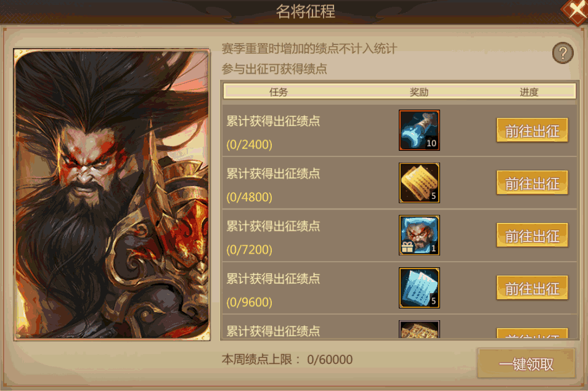Click the partially visible fifth reward icon
Screen dimensions: 588x391
point(419,329)
